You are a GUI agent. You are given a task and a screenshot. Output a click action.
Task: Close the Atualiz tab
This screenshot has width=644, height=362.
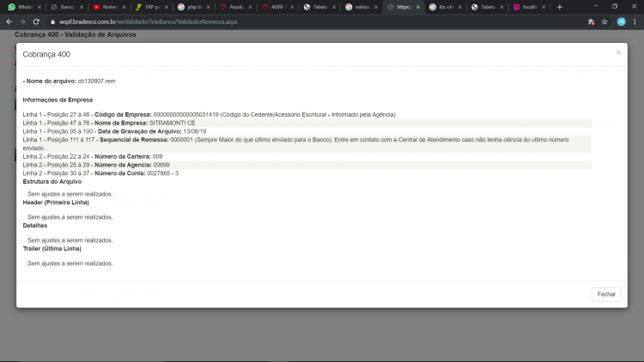(250, 7)
